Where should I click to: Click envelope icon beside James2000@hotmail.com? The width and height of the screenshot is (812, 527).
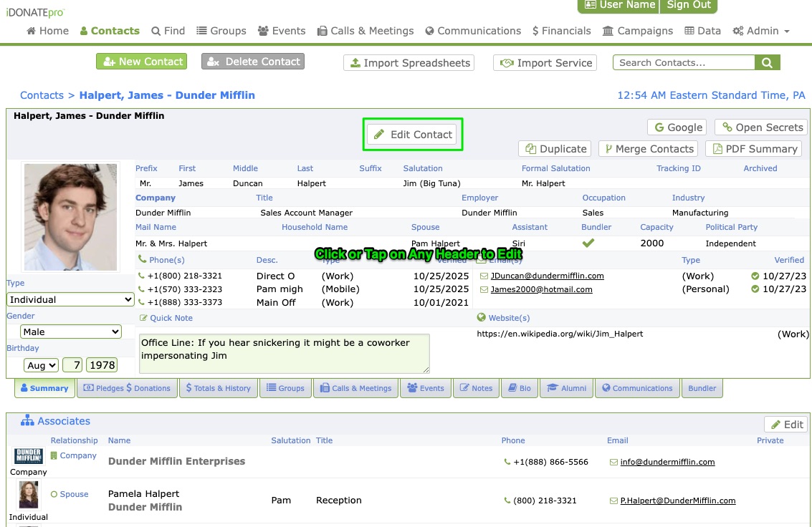pos(484,289)
